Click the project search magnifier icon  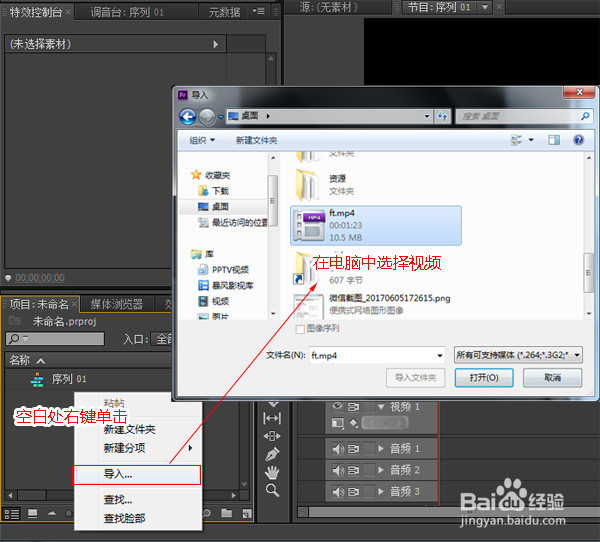coord(14,338)
